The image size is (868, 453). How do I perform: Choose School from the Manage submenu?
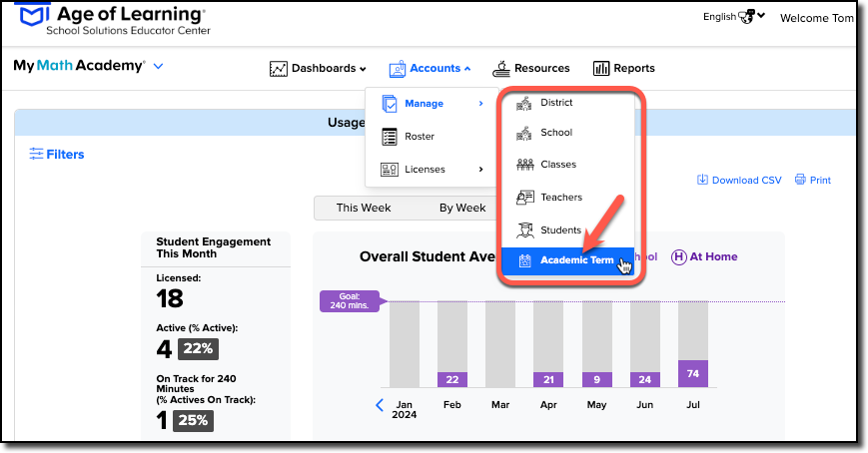[x=567, y=133]
